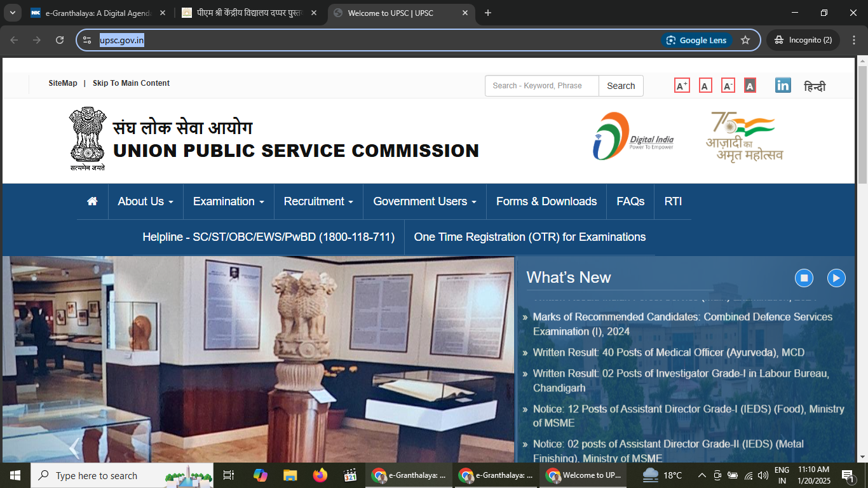The height and width of the screenshot is (488, 868).
Task: Open the FAQs menu item
Action: (630, 201)
